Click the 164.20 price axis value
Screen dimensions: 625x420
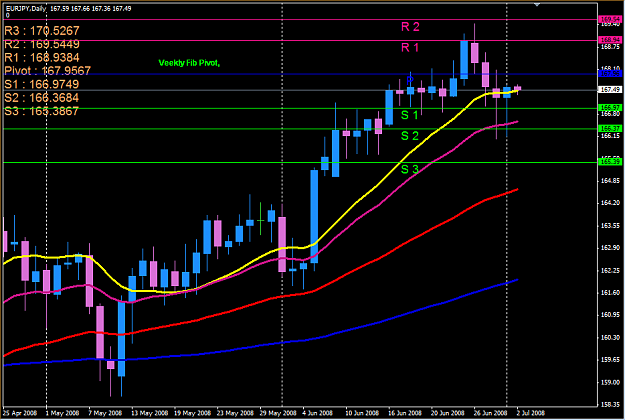[x=610, y=203]
